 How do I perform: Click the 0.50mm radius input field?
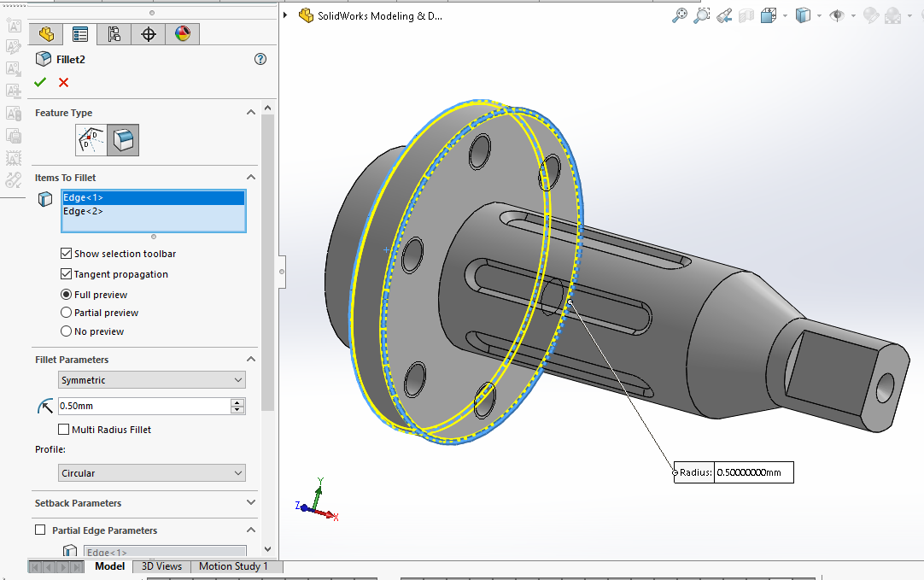coord(143,406)
